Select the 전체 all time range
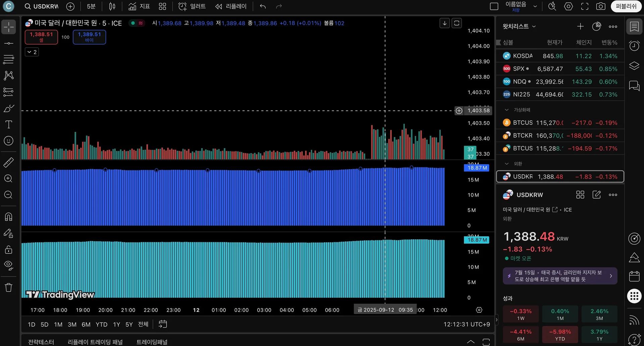Screen dimensions: 644x346 (x=143, y=324)
